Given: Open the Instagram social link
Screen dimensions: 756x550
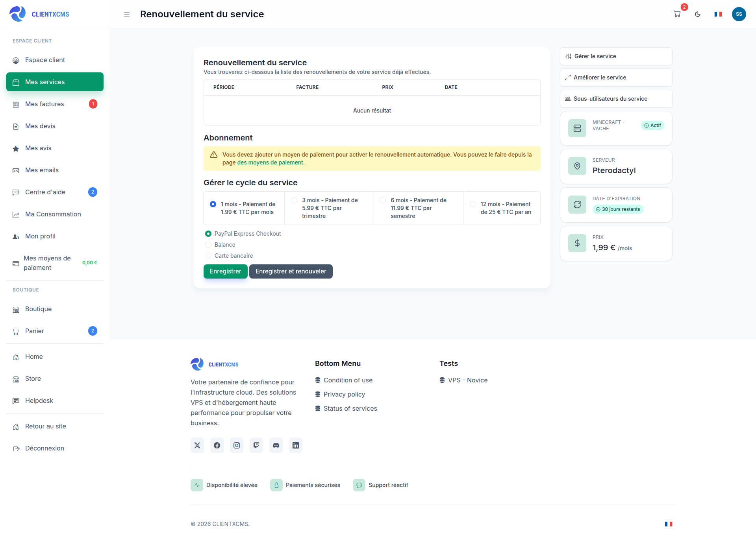Looking at the screenshot, I should [x=237, y=445].
